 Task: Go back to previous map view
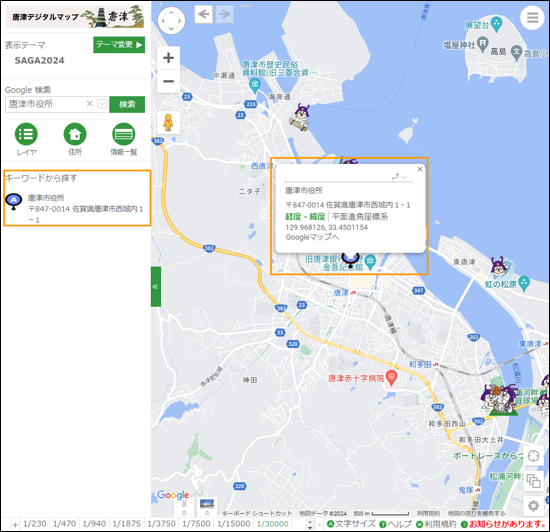pos(203,14)
